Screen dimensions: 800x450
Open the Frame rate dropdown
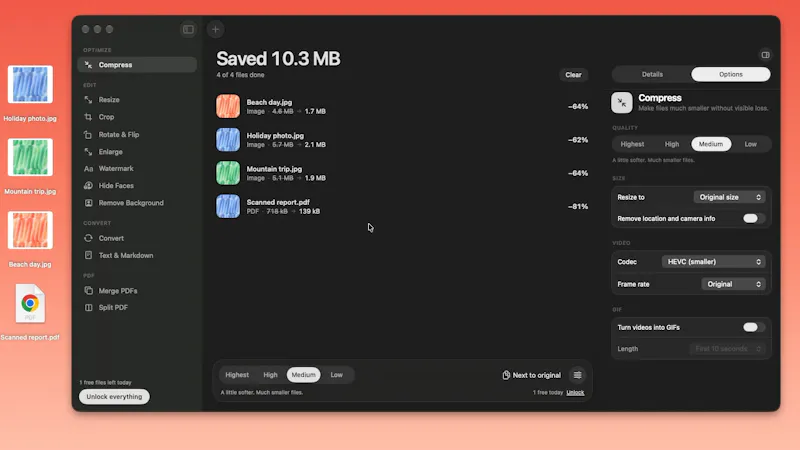(733, 284)
